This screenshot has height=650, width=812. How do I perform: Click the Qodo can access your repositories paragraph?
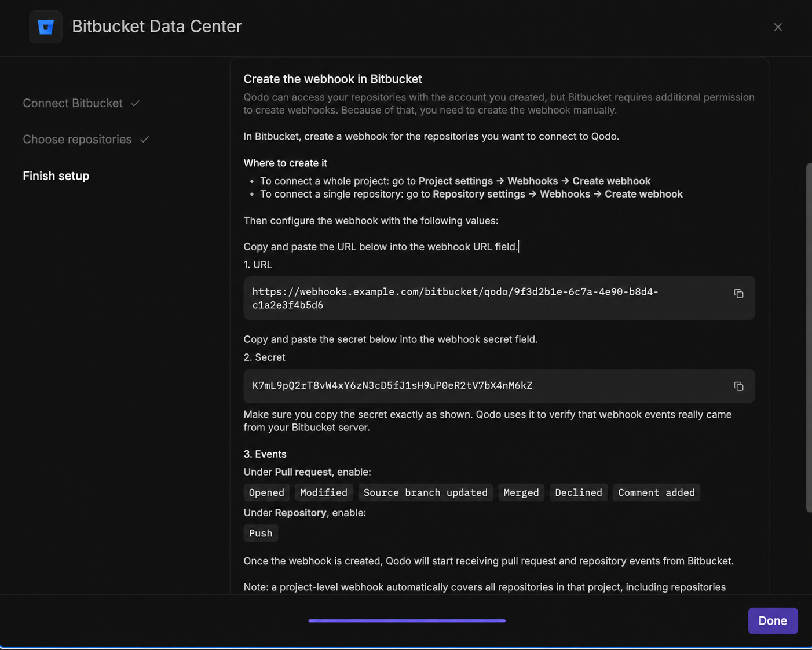(x=499, y=104)
